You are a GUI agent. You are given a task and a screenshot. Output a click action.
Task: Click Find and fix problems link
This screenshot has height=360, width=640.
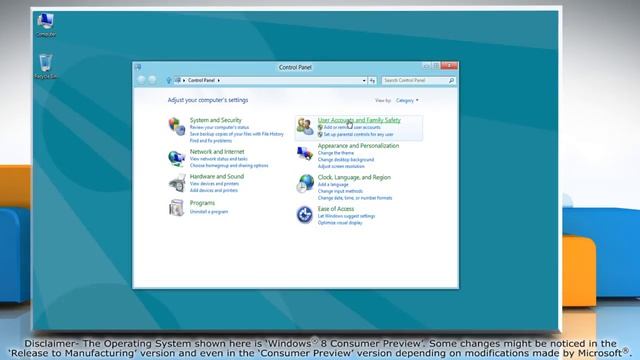click(x=211, y=140)
